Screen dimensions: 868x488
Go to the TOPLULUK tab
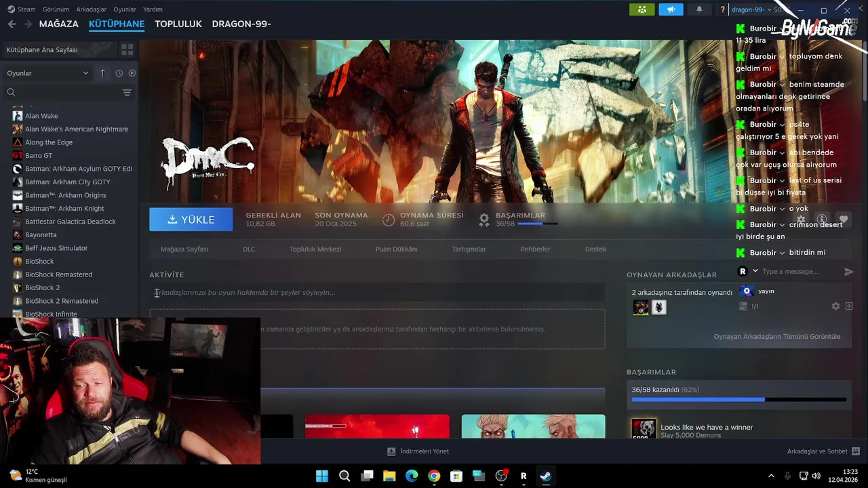(x=178, y=24)
